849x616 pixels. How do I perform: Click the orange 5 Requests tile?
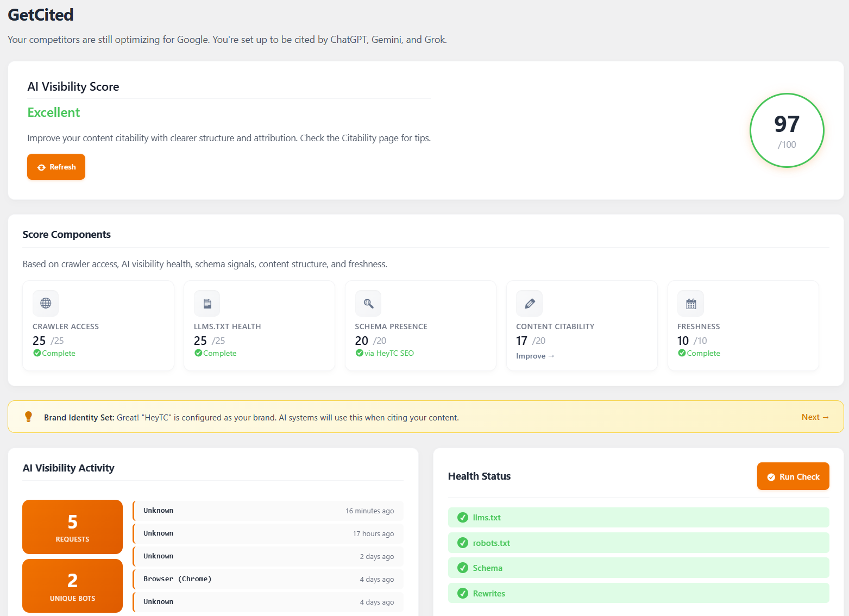pyautogui.click(x=72, y=527)
